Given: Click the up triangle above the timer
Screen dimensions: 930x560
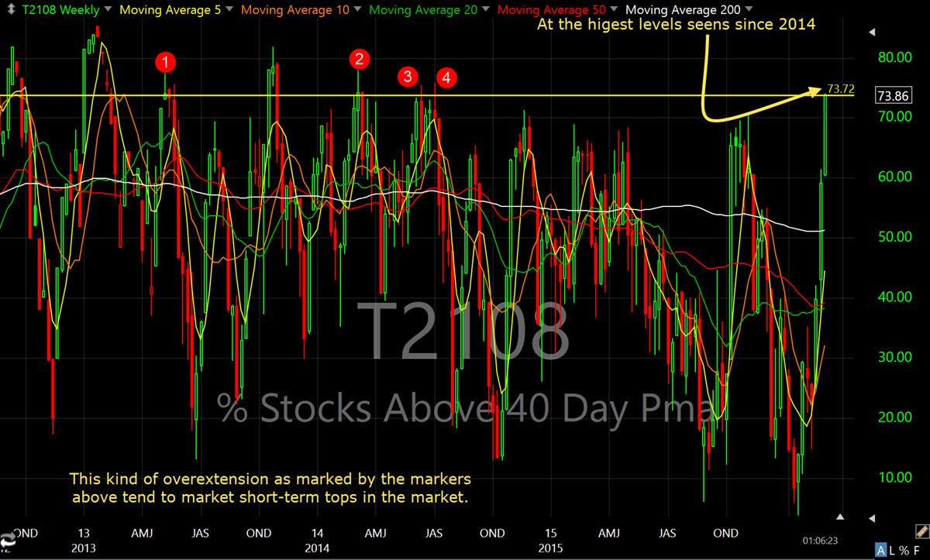Looking at the screenshot, I should (x=839, y=516).
